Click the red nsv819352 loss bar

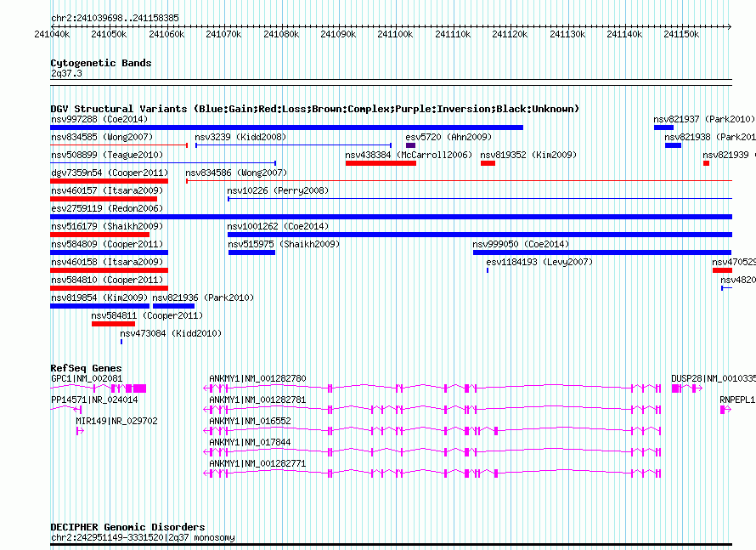click(x=488, y=163)
